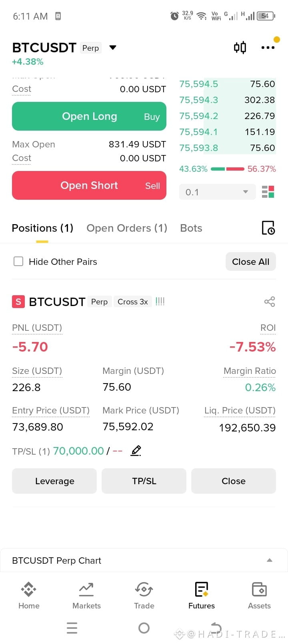Tap the long/short ratio bar
Viewport: 288px width, 644px height.
tap(228, 169)
